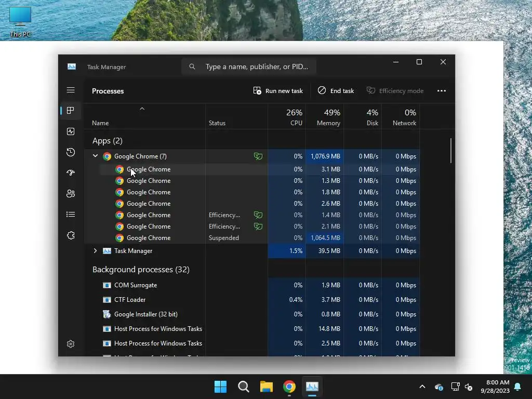This screenshot has height=399, width=532.
Task: Open the Performance page icon in sidebar
Action: click(71, 131)
